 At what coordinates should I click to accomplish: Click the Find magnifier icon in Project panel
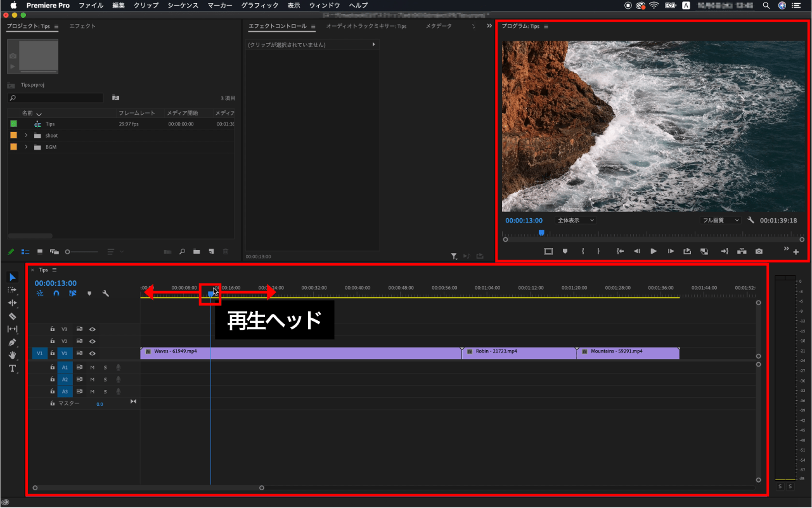tap(182, 252)
